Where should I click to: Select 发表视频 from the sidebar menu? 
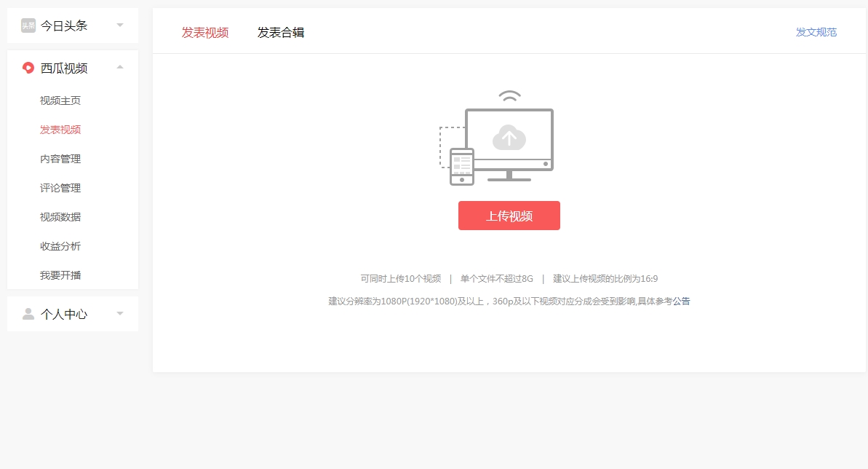(60, 129)
